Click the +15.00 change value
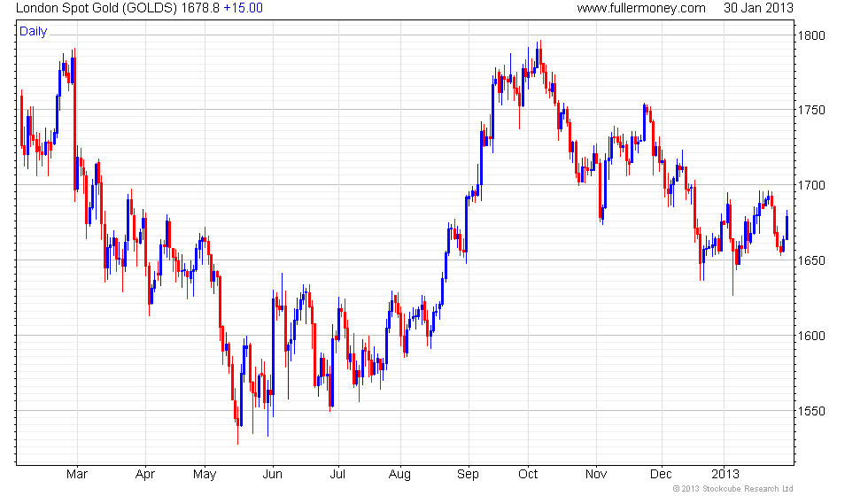This screenshot has height=496, width=868. click(243, 8)
